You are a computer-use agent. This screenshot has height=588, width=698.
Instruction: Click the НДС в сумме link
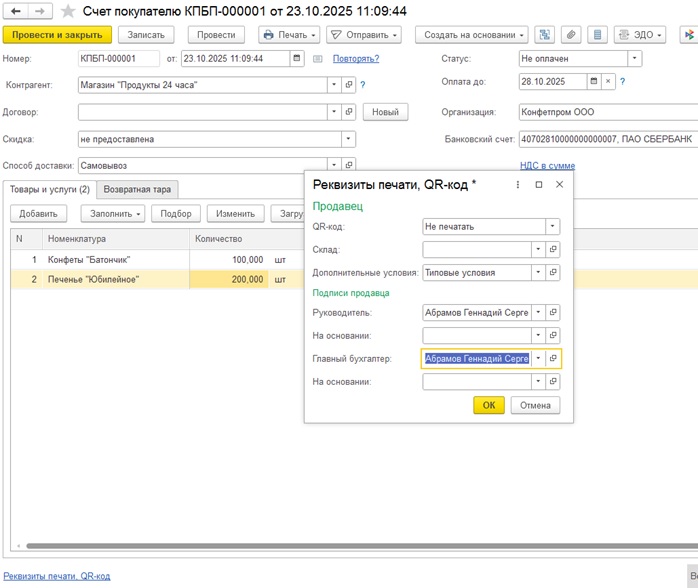[x=547, y=166]
